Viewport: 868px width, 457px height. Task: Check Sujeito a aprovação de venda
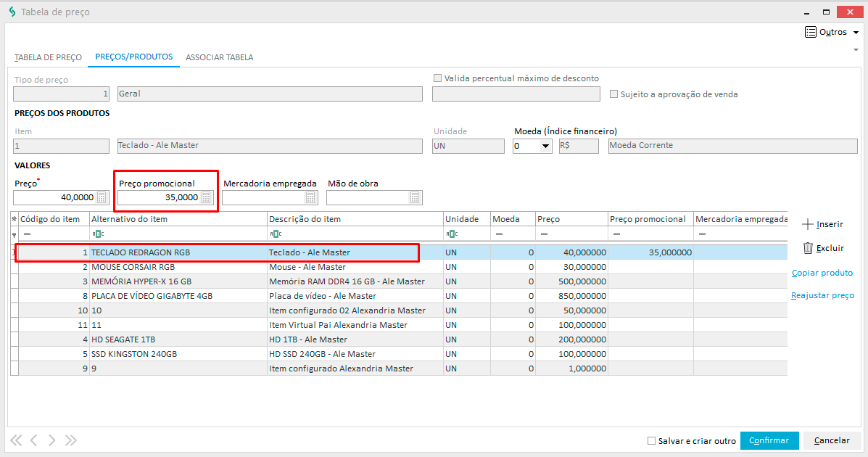614,94
